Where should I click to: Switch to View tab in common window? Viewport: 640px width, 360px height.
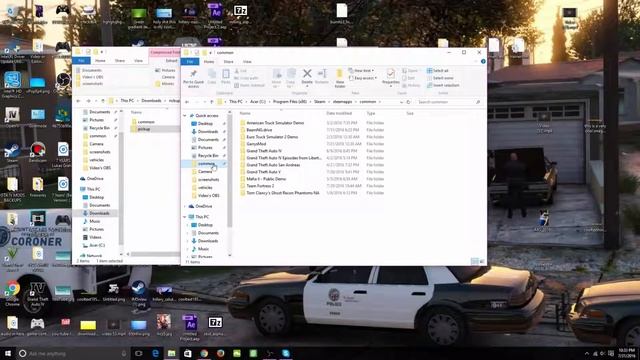[247, 62]
